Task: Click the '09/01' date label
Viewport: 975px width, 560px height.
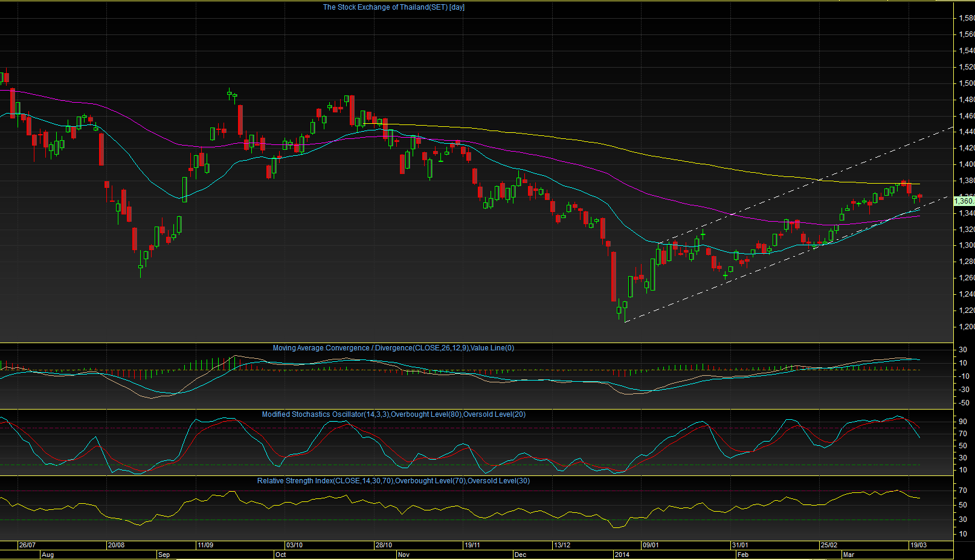Action: coord(651,545)
